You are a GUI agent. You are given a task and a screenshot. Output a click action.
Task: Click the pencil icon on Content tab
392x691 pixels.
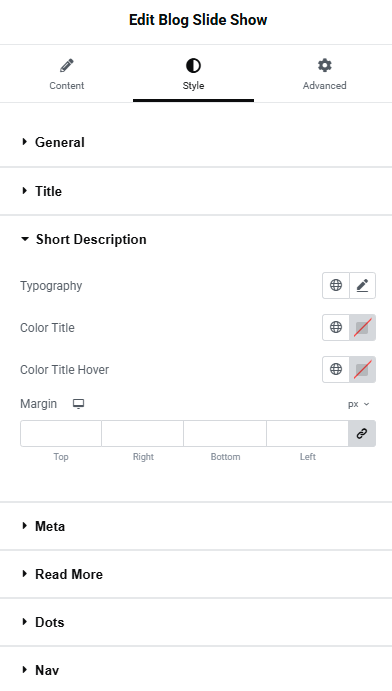pyautogui.click(x=67, y=66)
